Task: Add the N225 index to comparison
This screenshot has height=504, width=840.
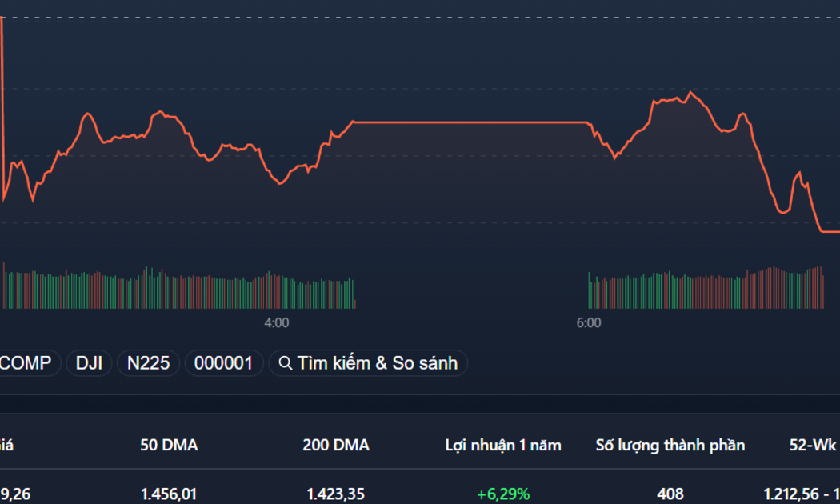Action: coord(148,363)
